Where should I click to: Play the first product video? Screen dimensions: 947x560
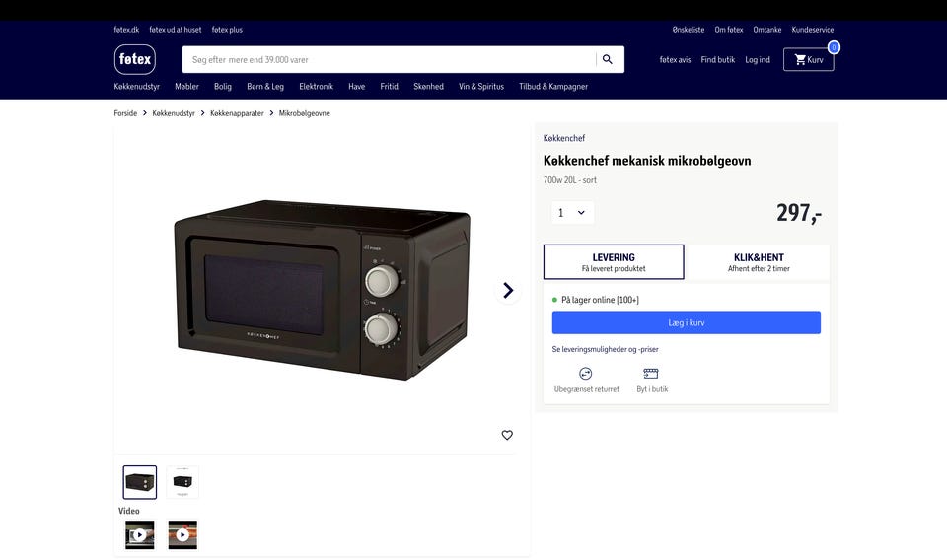coord(139,534)
